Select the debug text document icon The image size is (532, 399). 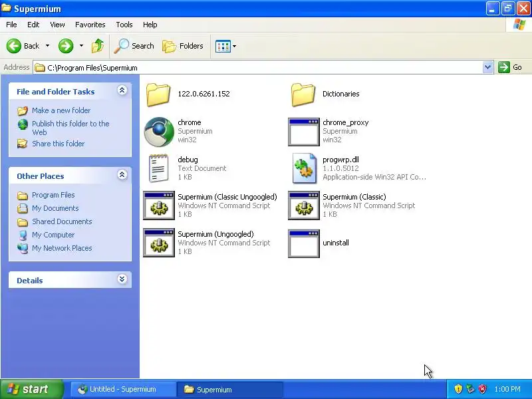(158, 168)
